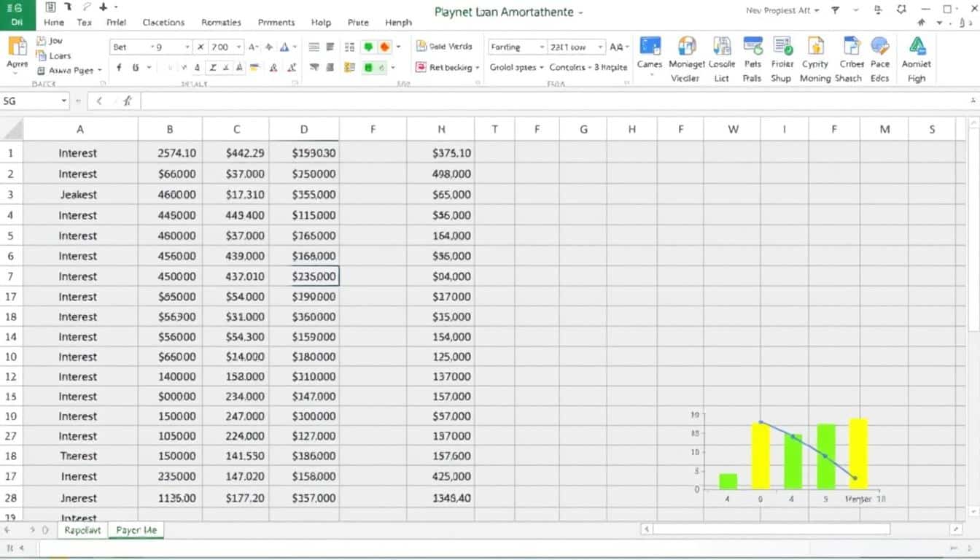
Task: Click the green shape icon in ribbon
Action: [x=369, y=47]
